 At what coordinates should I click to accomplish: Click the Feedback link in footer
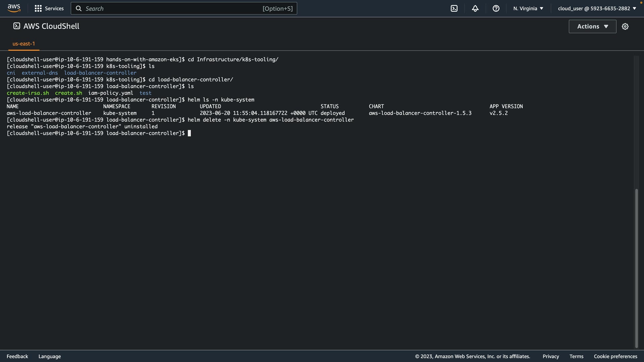coord(17,356)
